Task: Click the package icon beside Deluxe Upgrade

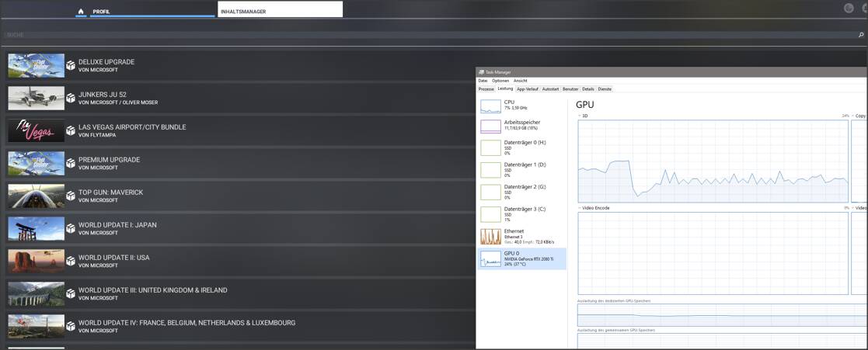Action: pyautogui.click(x=70, y=66)
